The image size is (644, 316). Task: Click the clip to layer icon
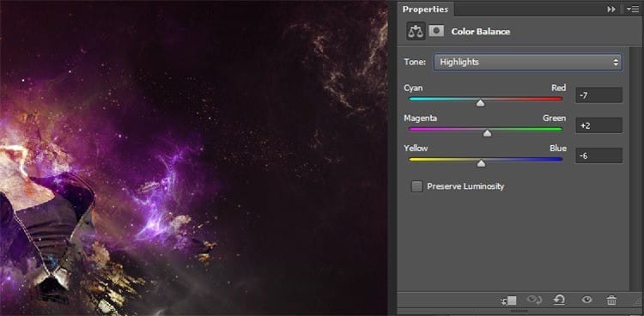coord(509,301)
